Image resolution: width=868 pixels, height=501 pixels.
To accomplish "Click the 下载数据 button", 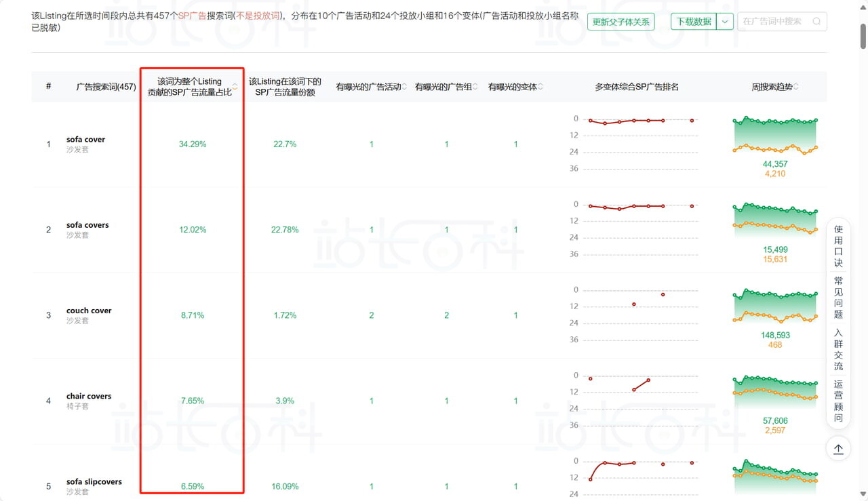I will (x=694, y=22).
